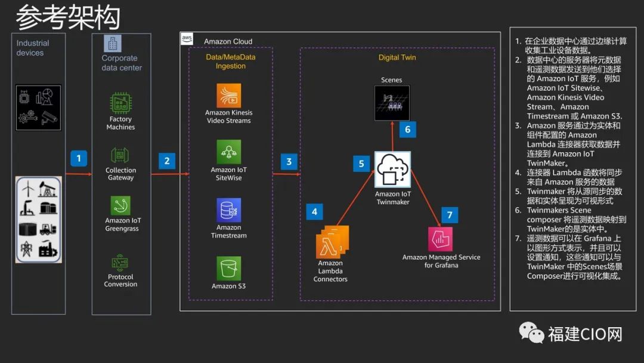644x363 pixels.
Task: Select the 'Collection Gateway' label text
Action: [x=120, y=174]
